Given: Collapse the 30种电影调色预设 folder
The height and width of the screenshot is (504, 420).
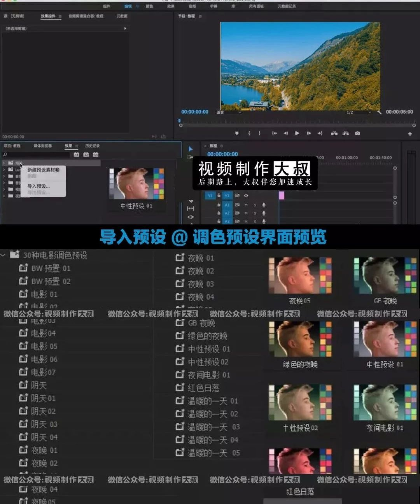Looking at the screenshot, I should pos(3,255).
